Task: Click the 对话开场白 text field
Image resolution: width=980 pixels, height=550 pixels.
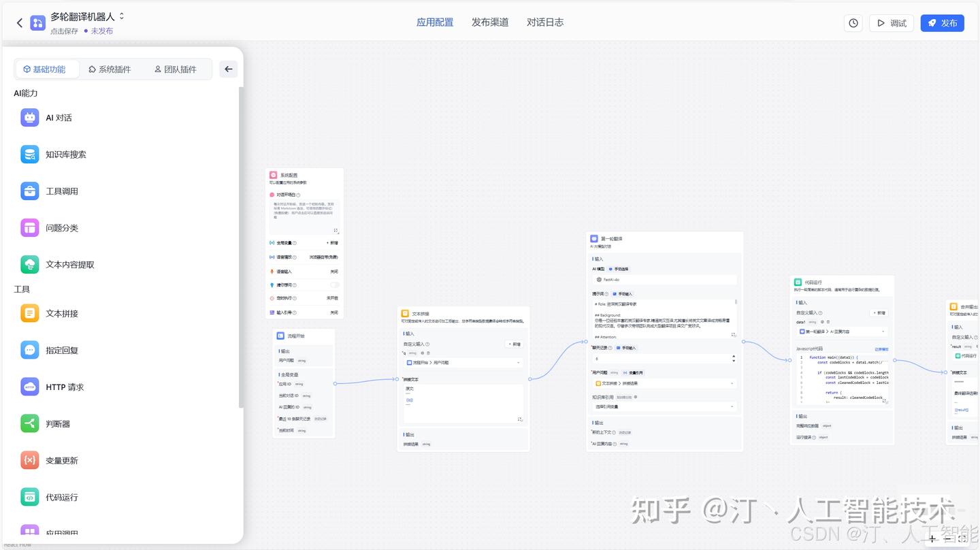Action: (x=304, y=211)
